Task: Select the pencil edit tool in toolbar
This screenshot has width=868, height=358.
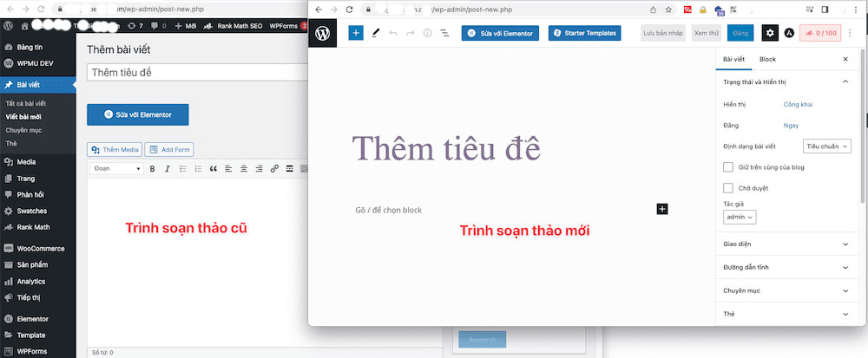Action: [x=376, y=33]
